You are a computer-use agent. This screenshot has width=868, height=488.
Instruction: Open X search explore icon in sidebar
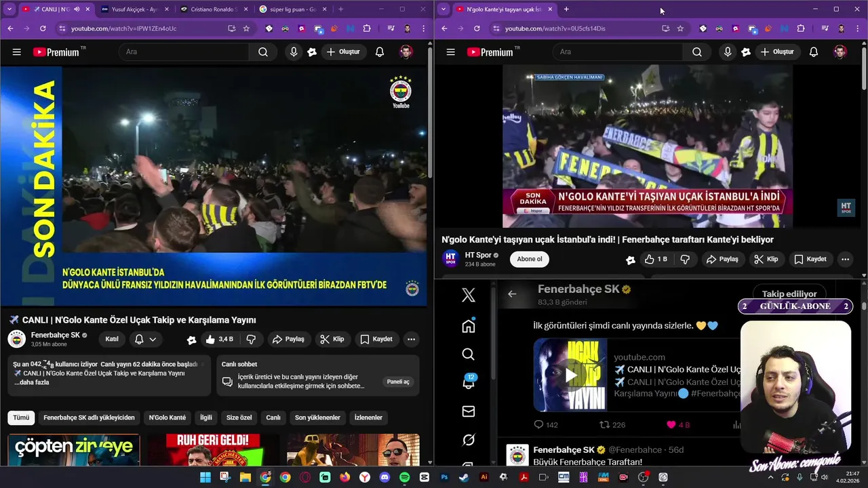pos(469,354)
